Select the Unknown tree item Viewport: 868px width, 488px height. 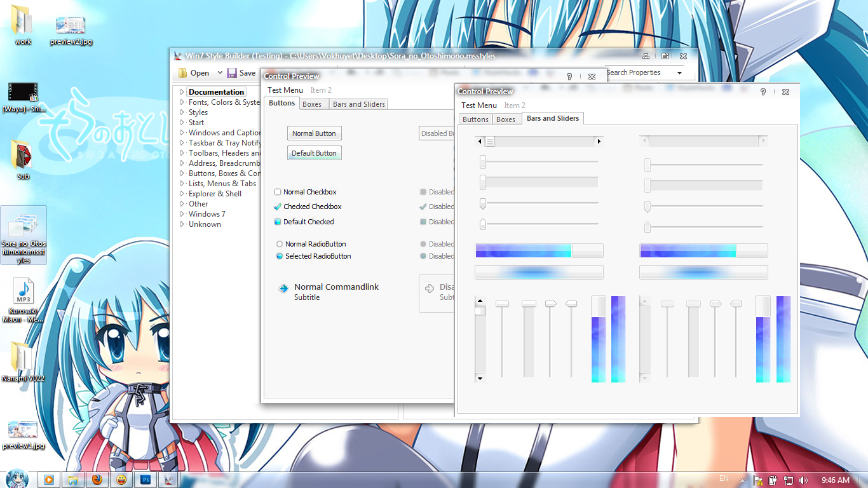click(x=205, y=224)
